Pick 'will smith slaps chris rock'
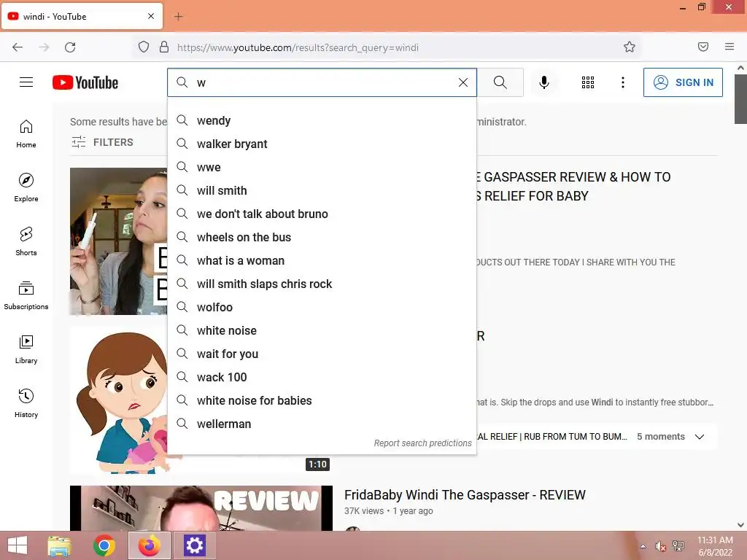Viewport: 747px width, 560px height. point(322,284)
